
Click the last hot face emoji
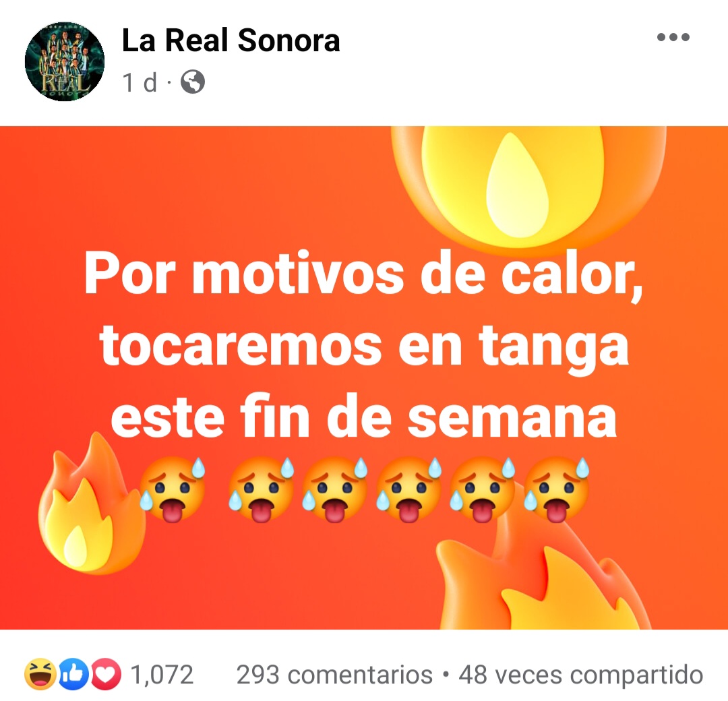[x=557, y=490]
